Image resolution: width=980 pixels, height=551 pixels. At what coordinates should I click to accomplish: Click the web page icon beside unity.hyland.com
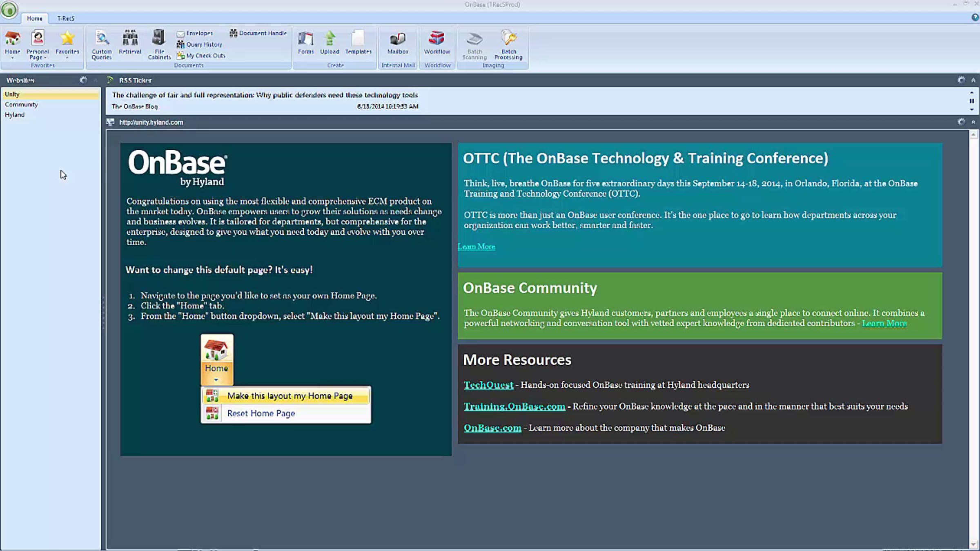point(110,122)
